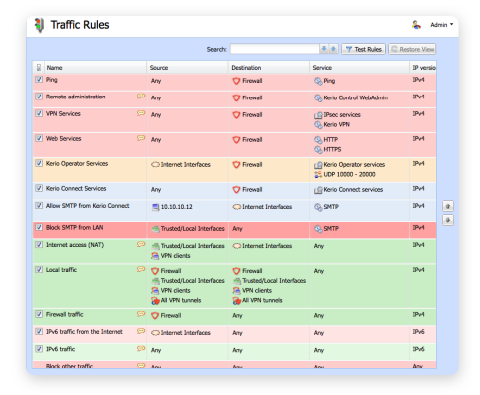Viewport: 480px width, 395px height.
Task: Click the Destination column header
Action: pos(269,68)
